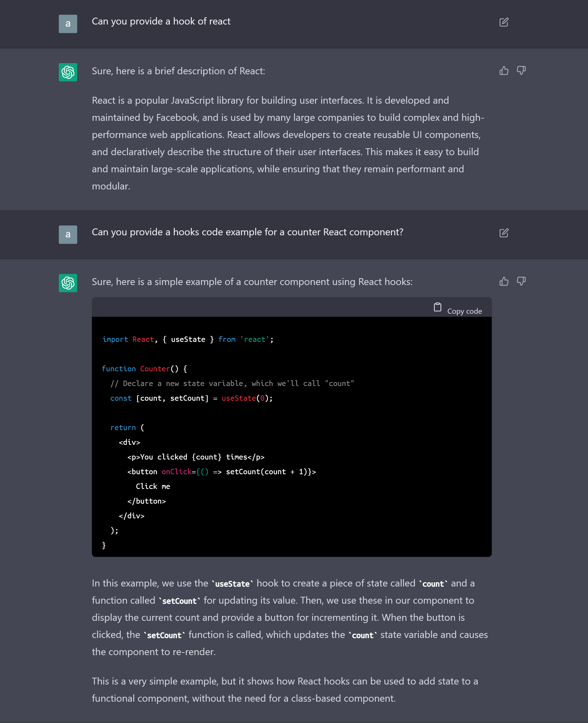Edit the "Can you provide a hook of react" message
The image size is (588, 723).
[x=504, y=22]
